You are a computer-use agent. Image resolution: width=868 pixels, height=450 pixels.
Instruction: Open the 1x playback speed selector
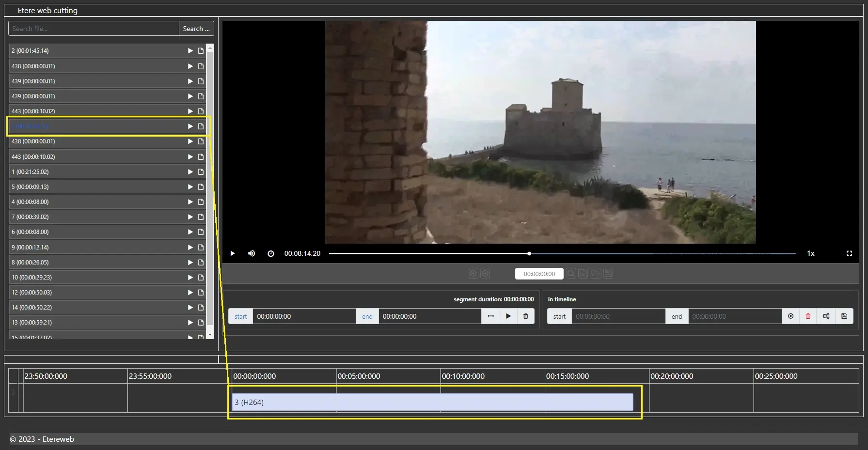tap(810, 253)
